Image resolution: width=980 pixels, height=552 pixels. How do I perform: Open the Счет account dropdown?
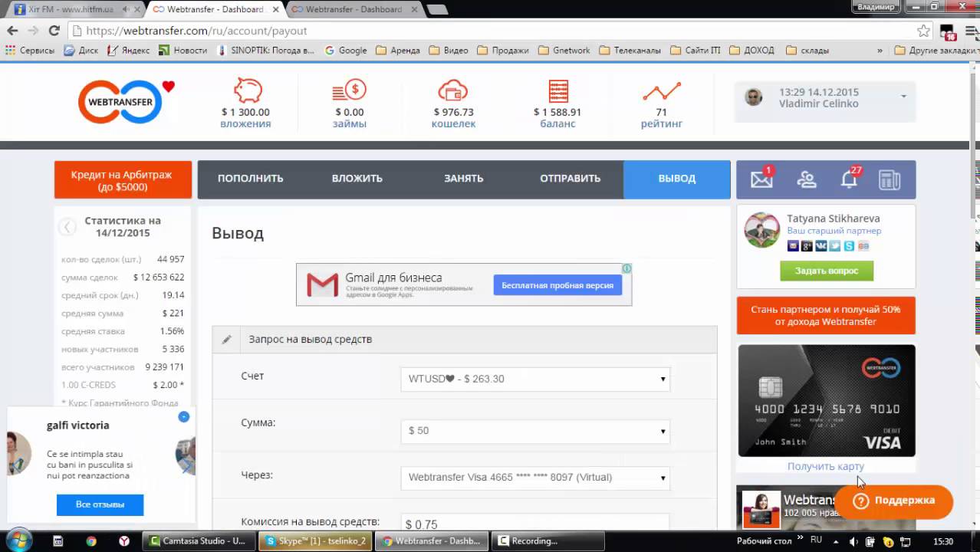(x=535, y=379)
